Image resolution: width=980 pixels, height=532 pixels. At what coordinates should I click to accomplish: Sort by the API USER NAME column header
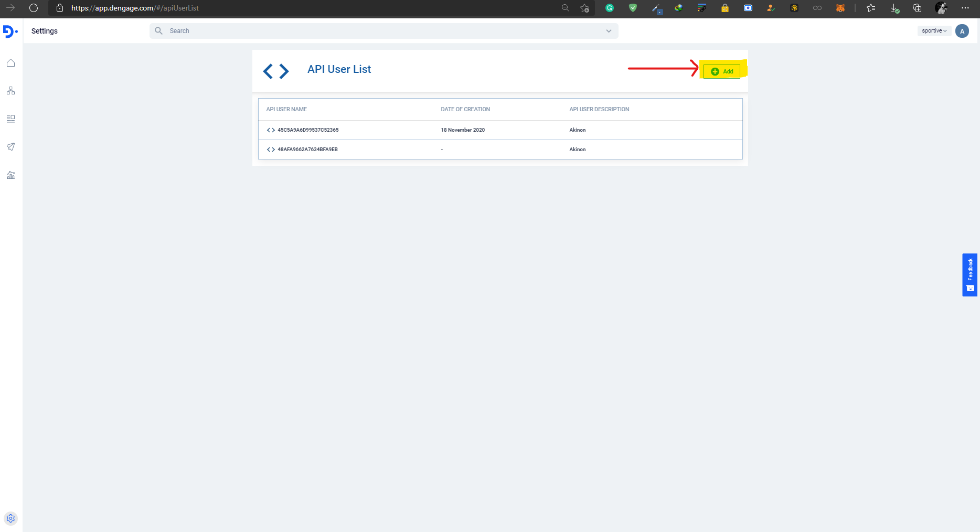pos(286,109)
